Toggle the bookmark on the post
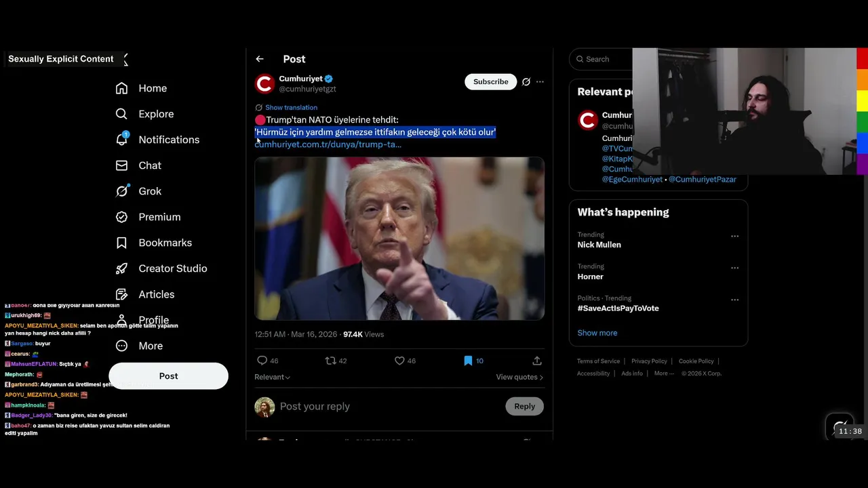868x488 pixels. (468, 361)
